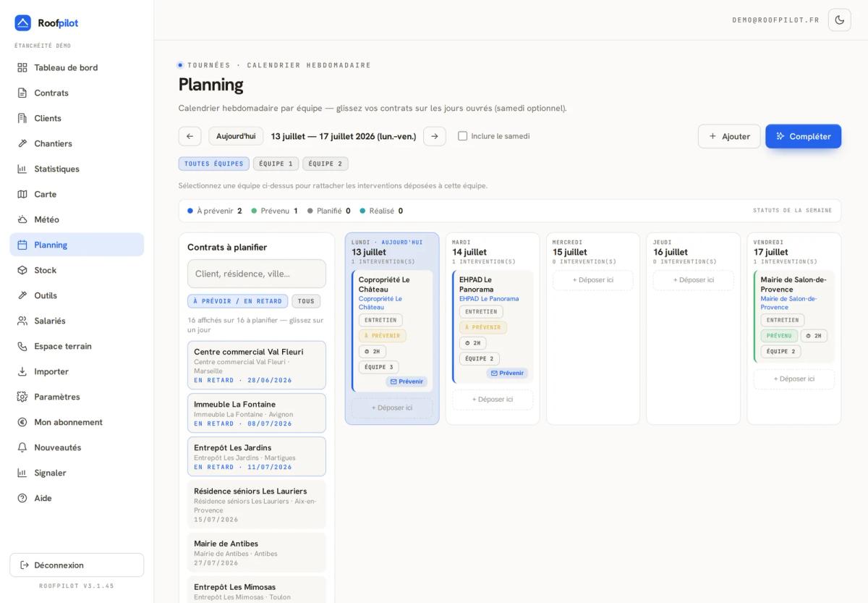Select the Centre commercial Val Fleuri contract

click(x=257, y=366)
